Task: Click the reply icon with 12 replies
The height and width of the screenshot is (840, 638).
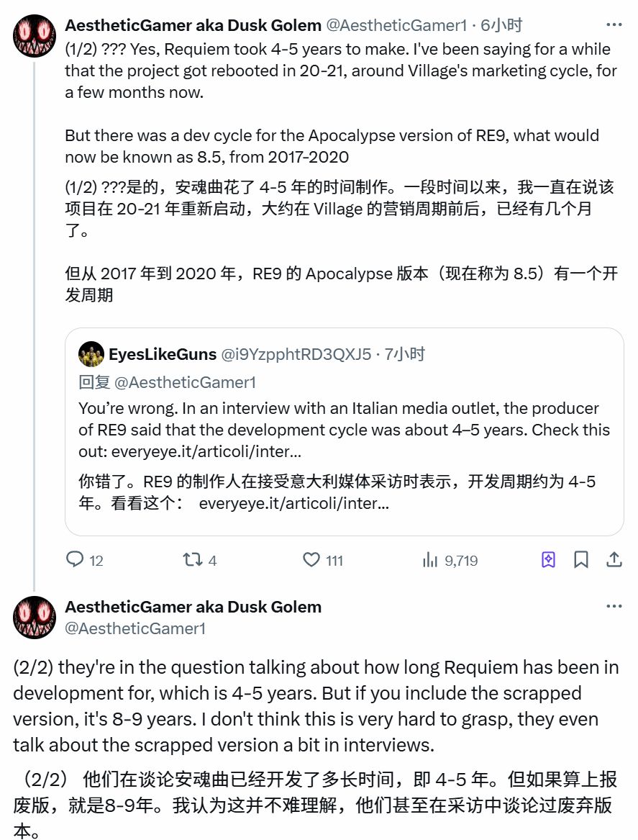Action: click(76, 559)
